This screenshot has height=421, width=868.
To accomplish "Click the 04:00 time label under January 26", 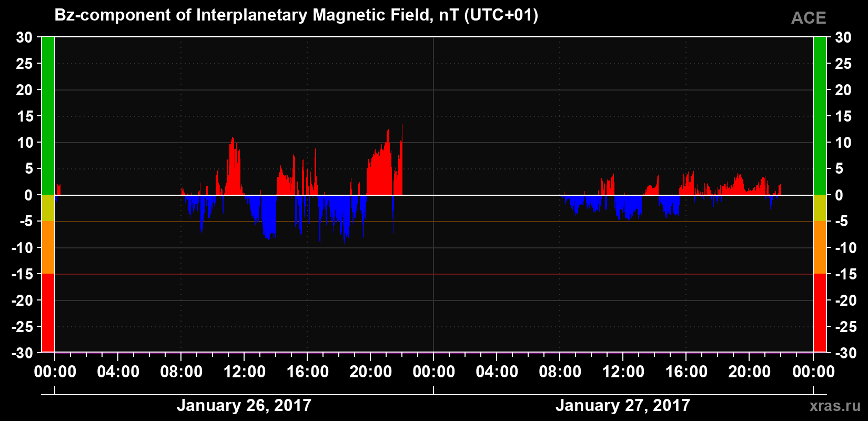I will [118, 372].
